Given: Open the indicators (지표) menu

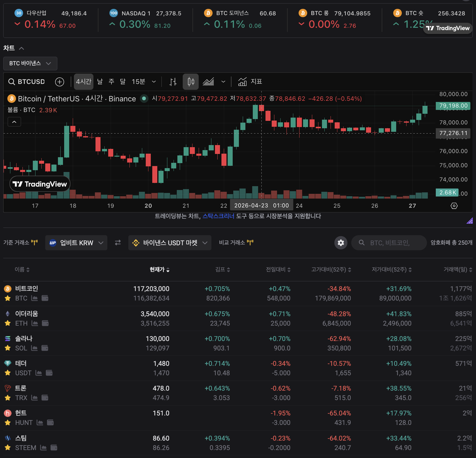Looking at the screenshot, I should [250, 82].
